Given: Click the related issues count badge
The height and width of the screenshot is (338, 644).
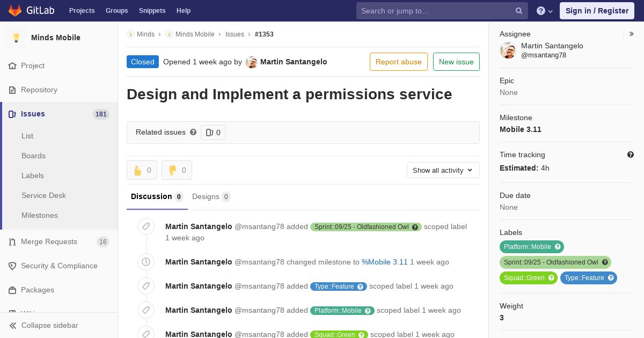Looking at the screenshot, I should (213, 133).
